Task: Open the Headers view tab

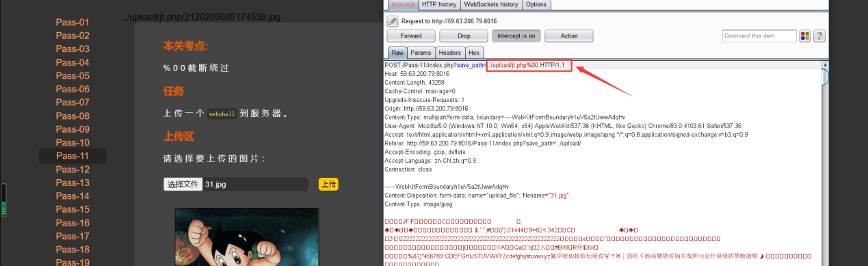Action: (x=449, y=53)
